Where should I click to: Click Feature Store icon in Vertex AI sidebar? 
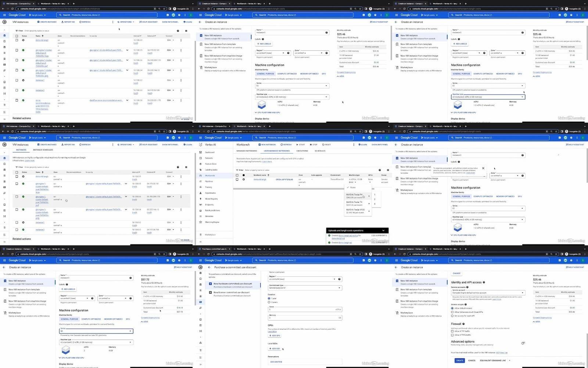[200, 164]
